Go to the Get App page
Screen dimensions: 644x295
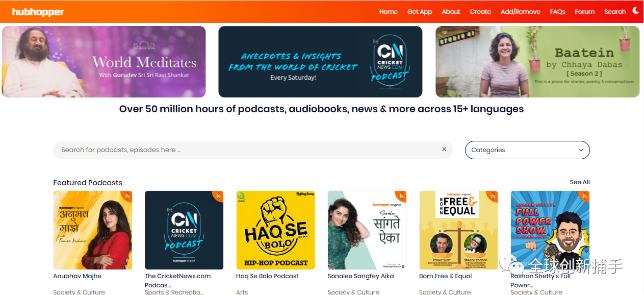coord(420,12)
